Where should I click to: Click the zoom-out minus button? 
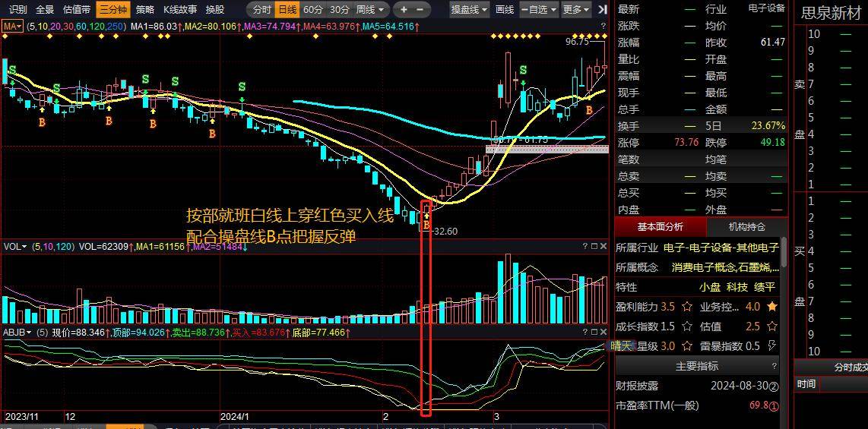pos(420,9)
